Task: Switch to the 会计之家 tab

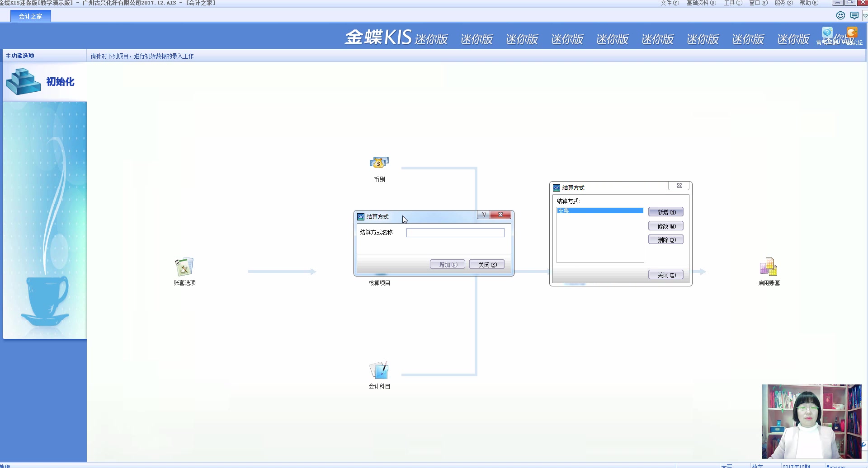Action: tap(30, 16)
